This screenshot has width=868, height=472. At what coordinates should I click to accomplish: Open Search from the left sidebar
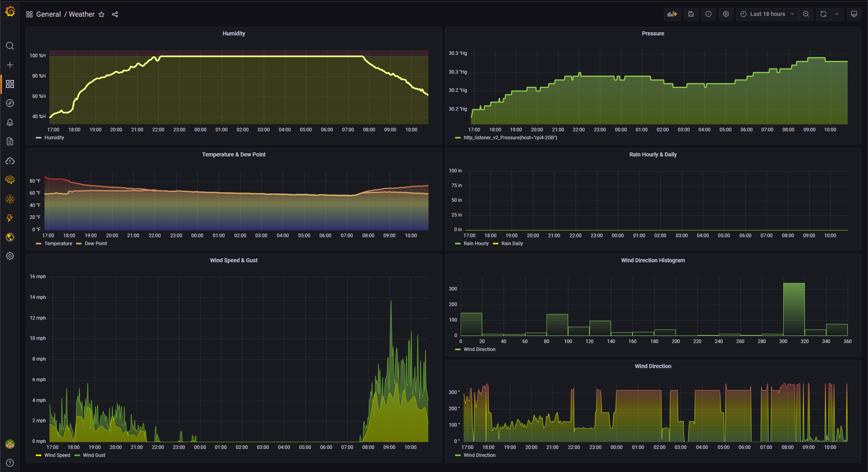pos(10,46)
